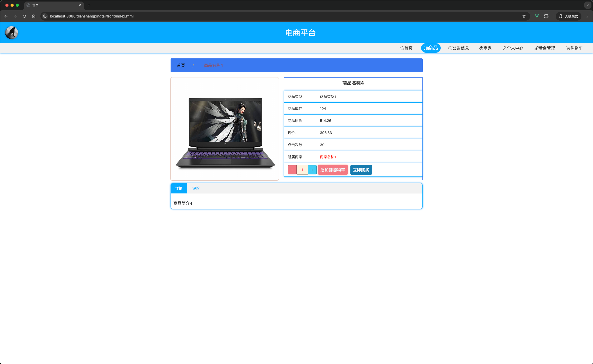Click the incognito 无痕模式 indicator
593x364 pixels.
tap(569, 16)
